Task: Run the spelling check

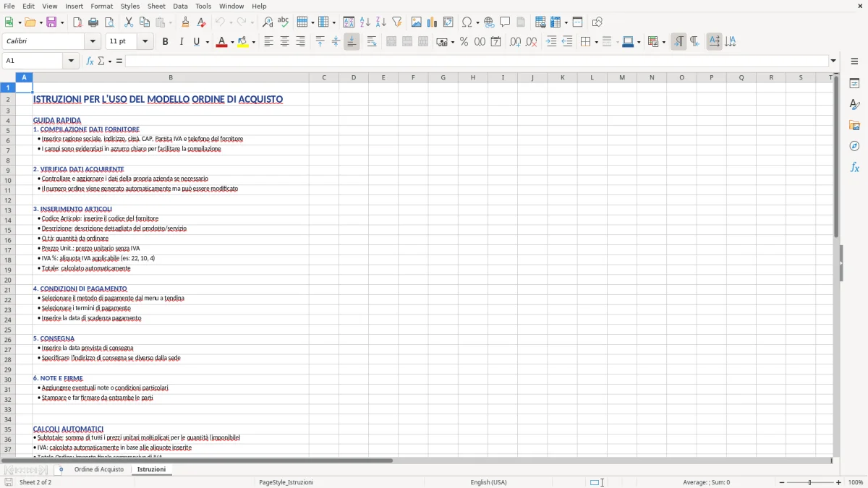Action: (284, 22)
